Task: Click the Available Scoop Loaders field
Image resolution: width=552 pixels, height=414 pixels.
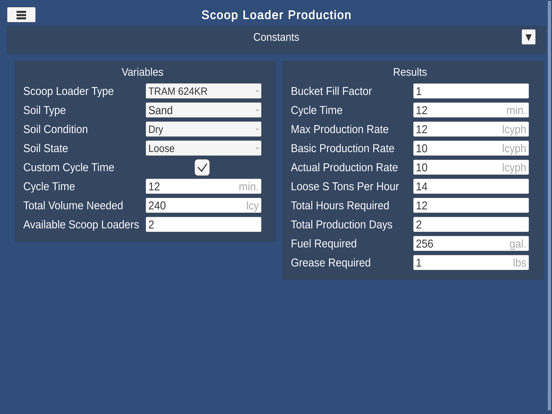Action: tap(203, 224)
